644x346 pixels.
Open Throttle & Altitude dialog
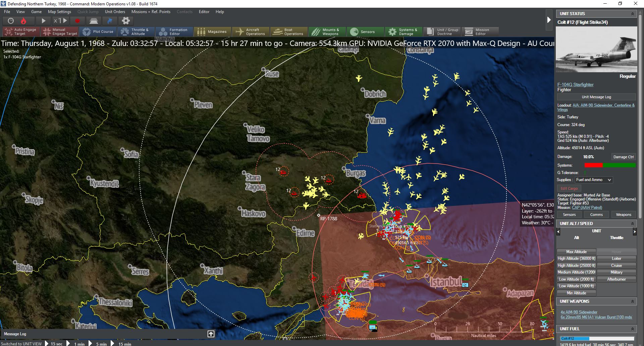(136, 32)
